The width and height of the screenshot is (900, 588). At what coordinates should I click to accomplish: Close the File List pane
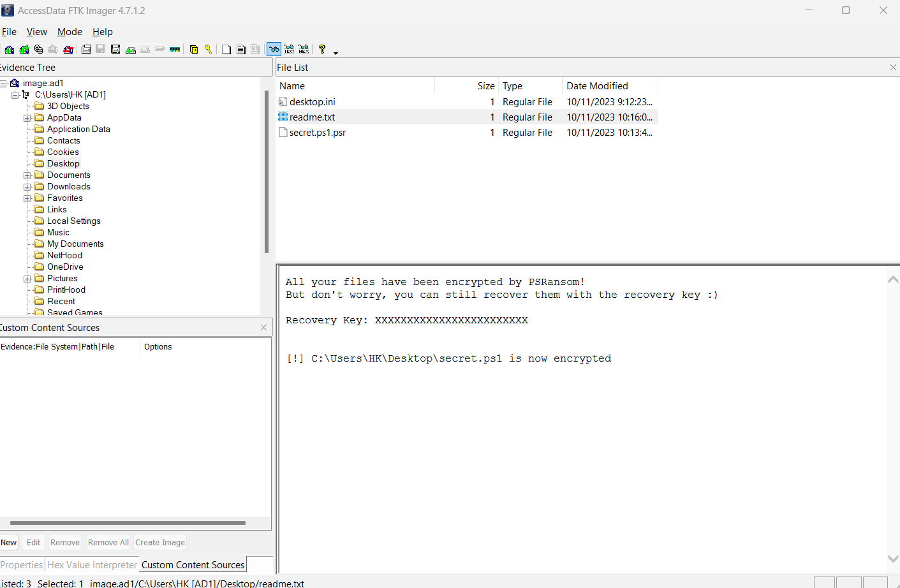[893, 68]
